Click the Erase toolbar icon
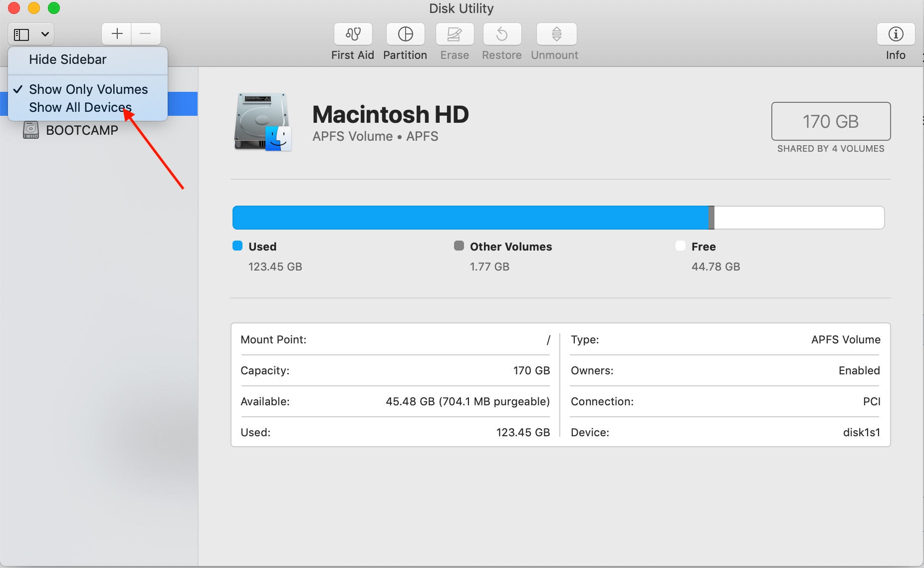Viewport: 924px width, 568px height. click(x=455, y=34)
